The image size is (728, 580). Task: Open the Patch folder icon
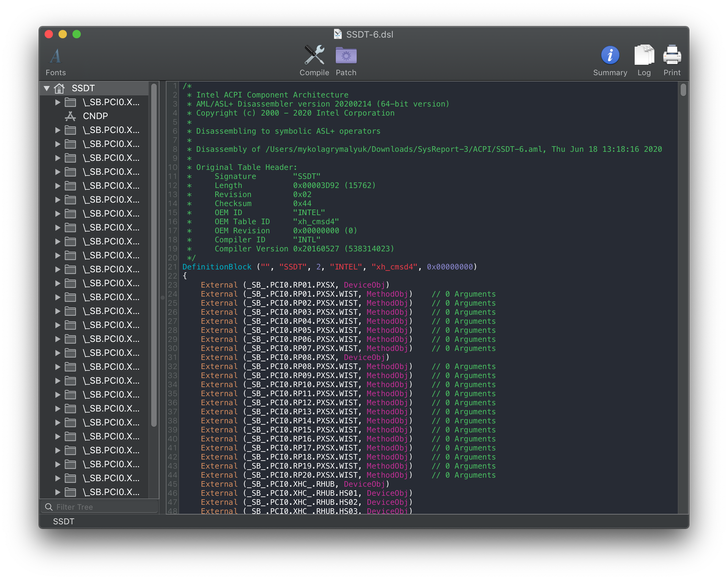click(346, 55)
